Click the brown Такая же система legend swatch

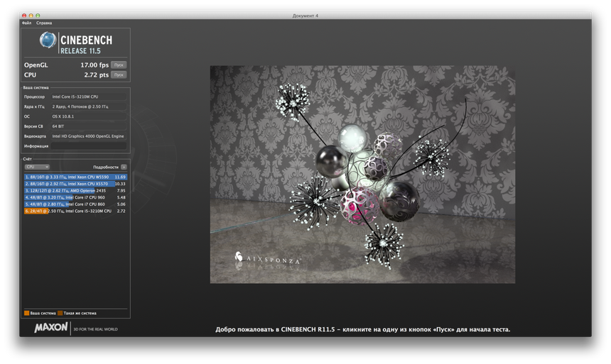pos(60,313)
